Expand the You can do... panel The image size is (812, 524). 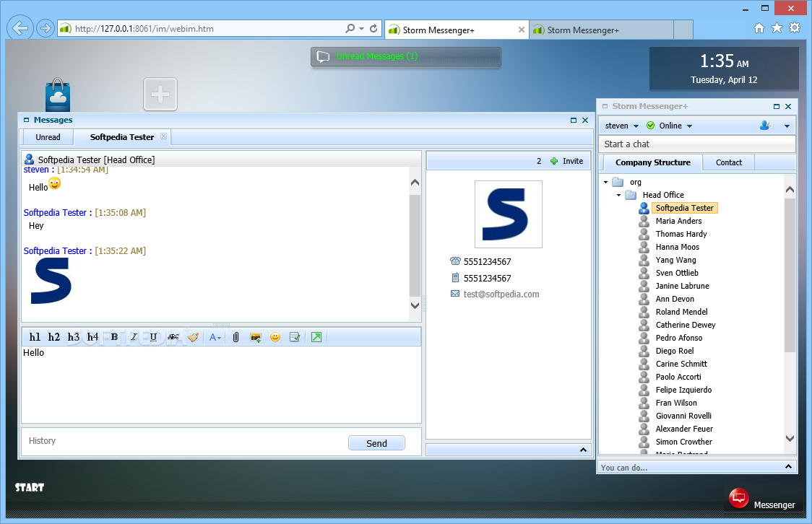[x=788, y=466]
